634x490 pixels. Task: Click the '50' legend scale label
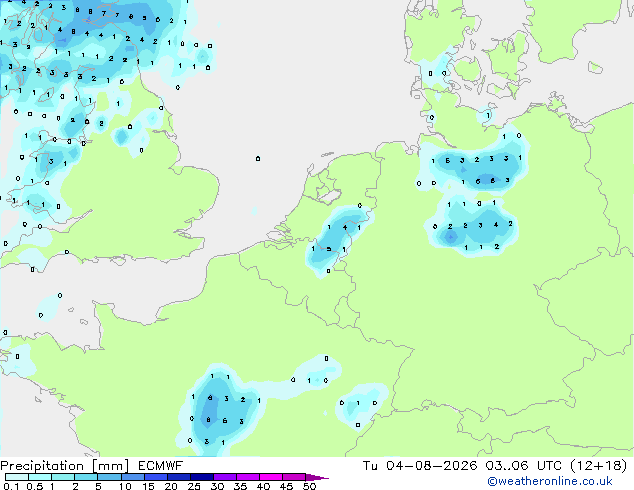309,486
